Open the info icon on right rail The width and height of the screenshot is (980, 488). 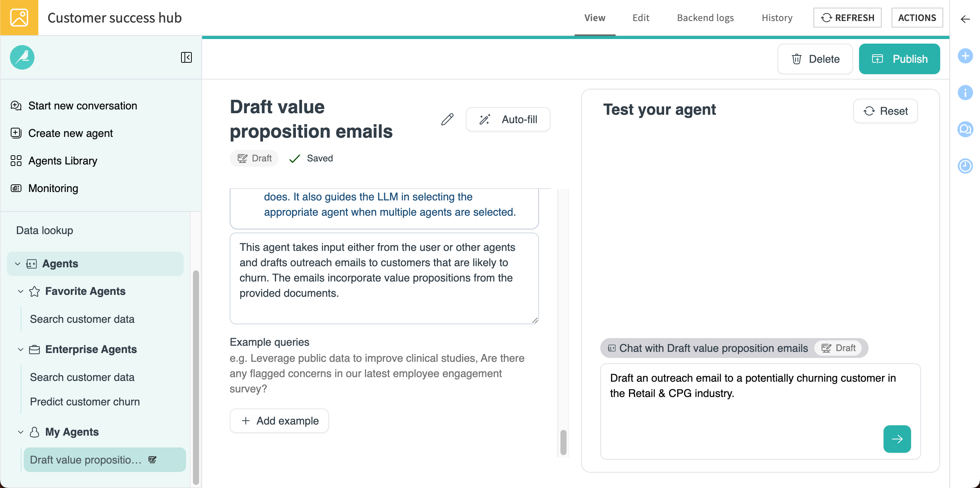(x=965, y=93)
